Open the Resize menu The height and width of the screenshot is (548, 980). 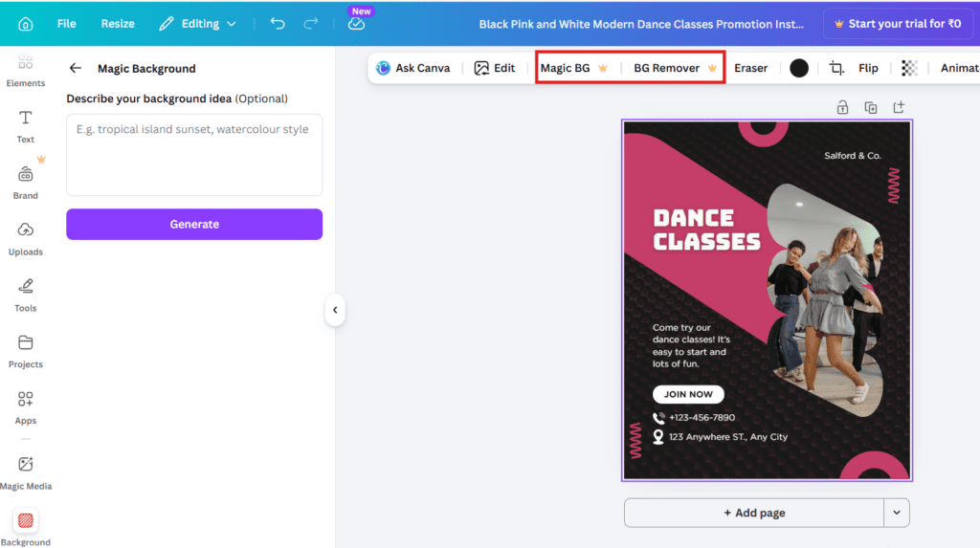click(118, 24)
